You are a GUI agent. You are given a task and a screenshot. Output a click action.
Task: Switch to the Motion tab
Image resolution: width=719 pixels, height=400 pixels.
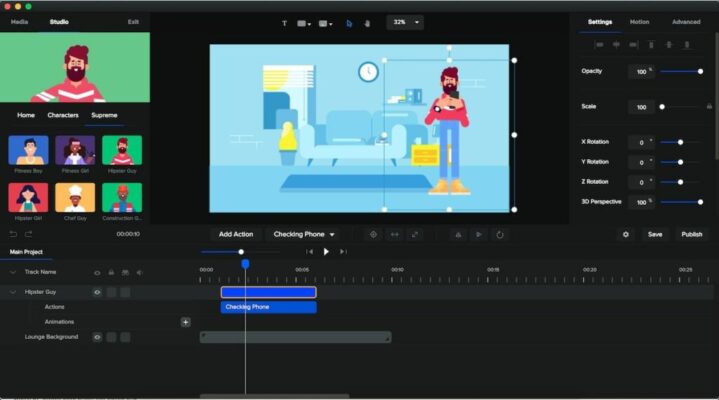click(639, 21)
